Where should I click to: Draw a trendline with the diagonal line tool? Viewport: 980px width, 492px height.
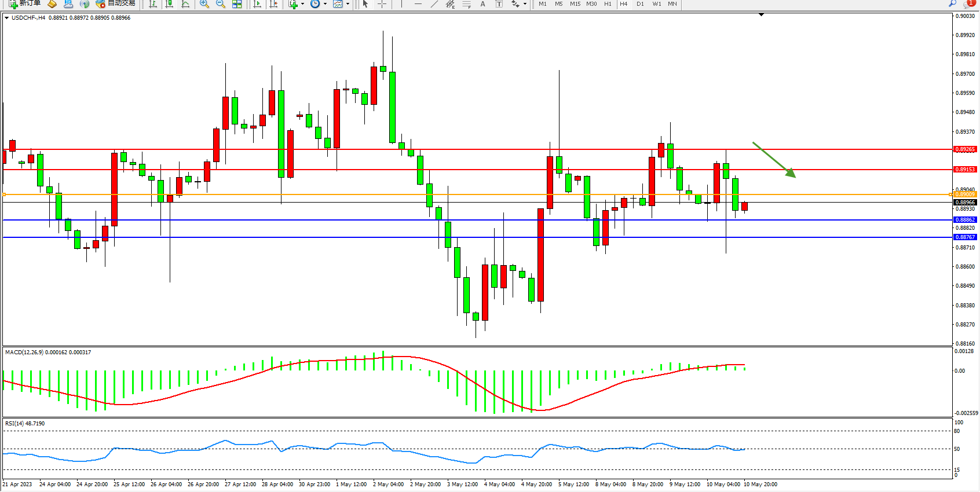[x=434, y=4]
